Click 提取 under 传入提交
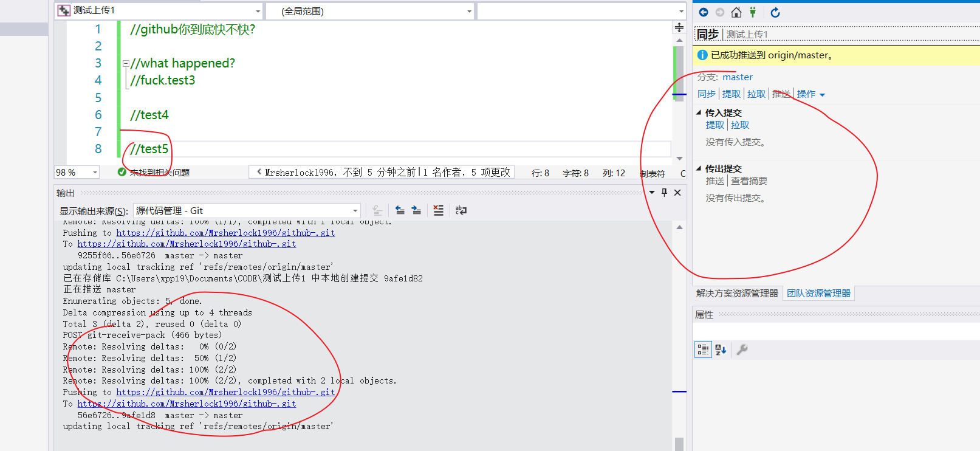Image resolution: width=980 pixels, height=451 pixels. [715, 125]
